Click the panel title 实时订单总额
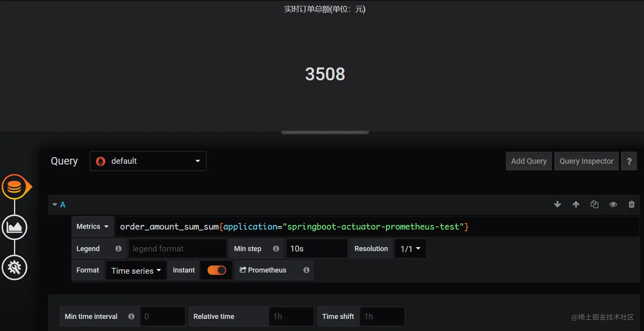Image resolution: width=644 pixels, height=331 pixels. [325, 9]
